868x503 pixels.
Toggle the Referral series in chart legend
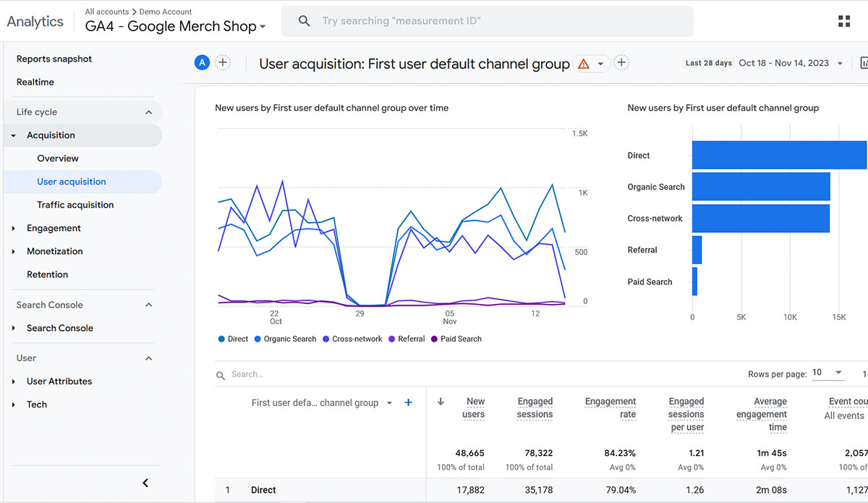coord(407,339)
